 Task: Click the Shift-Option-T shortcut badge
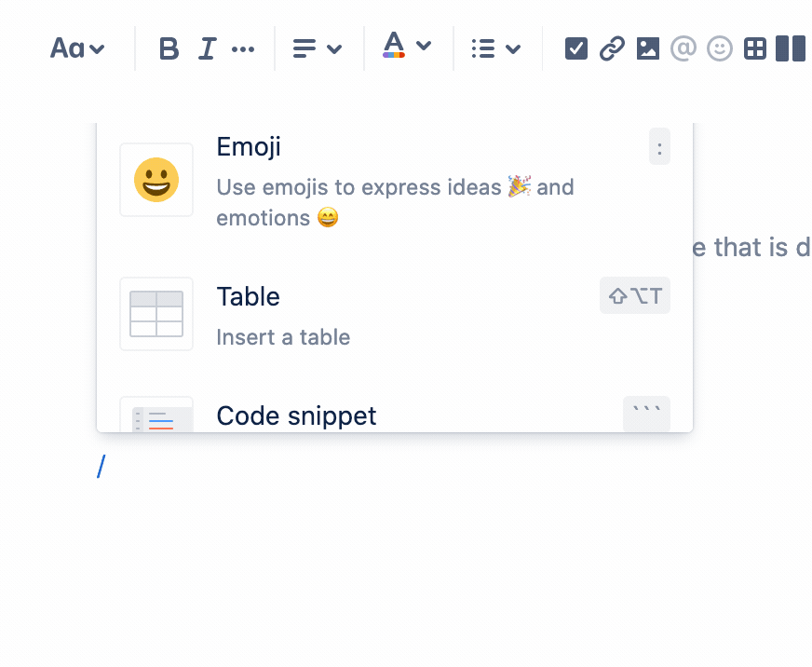(635, 295)
